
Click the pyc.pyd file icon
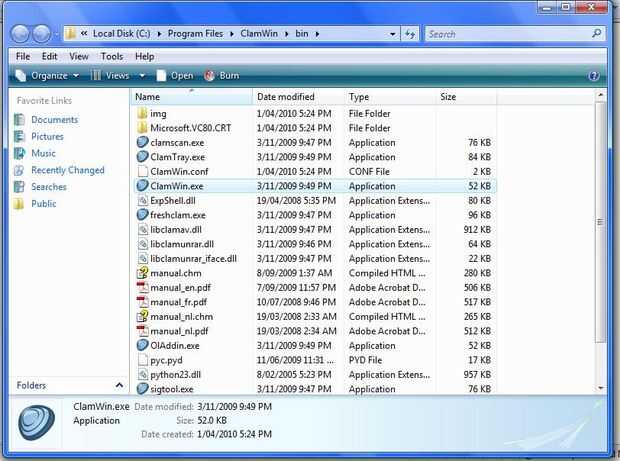coord(142,360)
